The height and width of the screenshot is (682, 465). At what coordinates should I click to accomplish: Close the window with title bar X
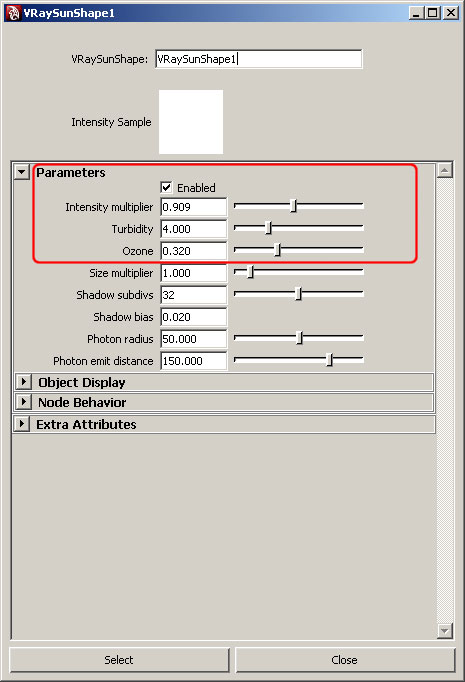(x=451, y=13)
